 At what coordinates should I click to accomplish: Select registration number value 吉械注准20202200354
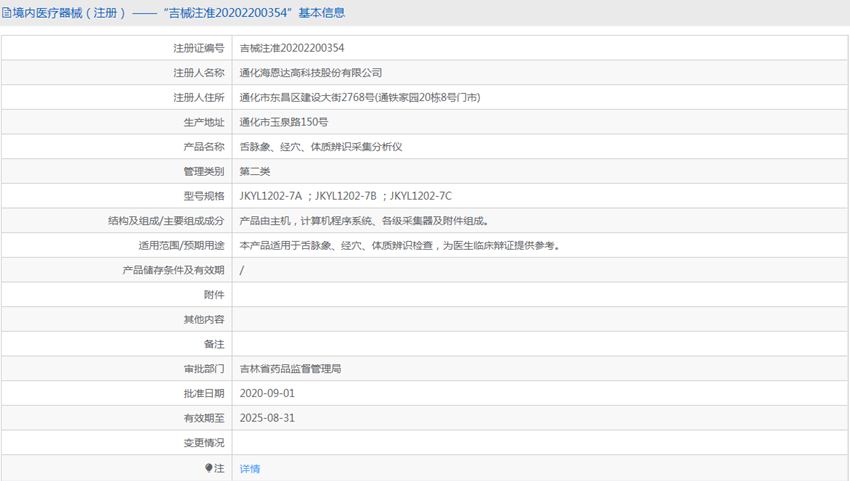(292, 48)
